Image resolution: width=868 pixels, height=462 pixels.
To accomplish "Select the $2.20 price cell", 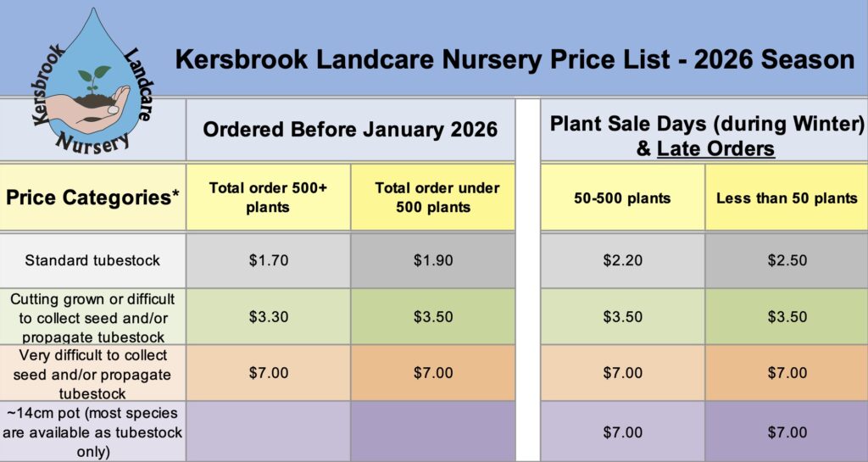I will [622, 260].
